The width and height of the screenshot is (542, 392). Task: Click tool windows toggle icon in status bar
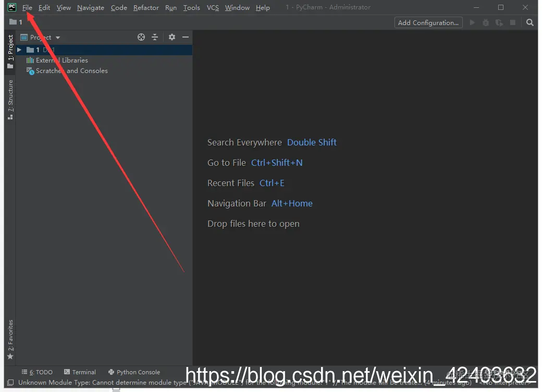pos(10,383)
